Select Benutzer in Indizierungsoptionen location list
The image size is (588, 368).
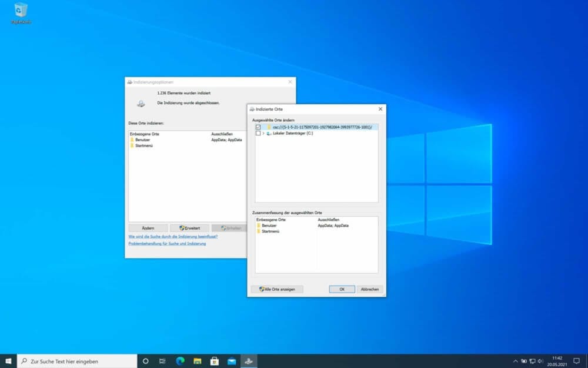pyautogui.click(x=142, y=140)
